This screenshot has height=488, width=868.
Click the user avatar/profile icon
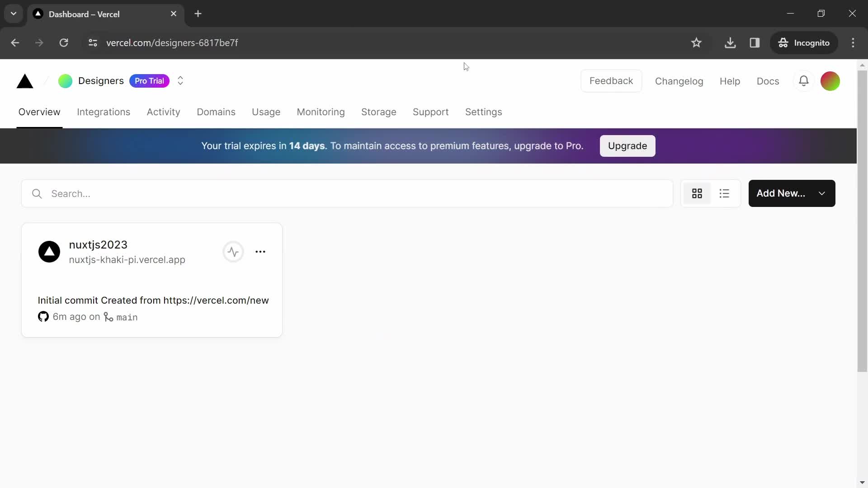tap(830, 81)
